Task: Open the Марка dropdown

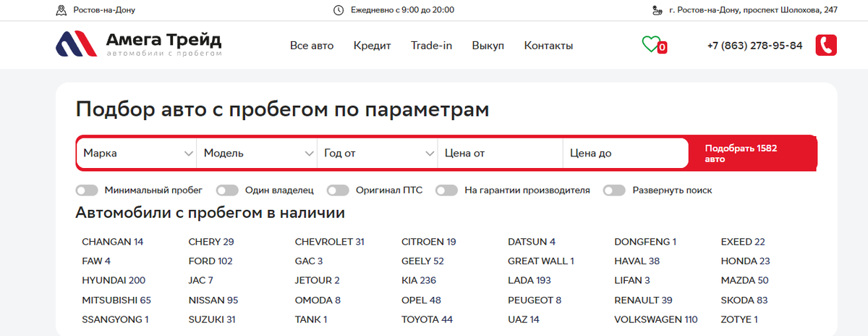Action: click(137, 154)
